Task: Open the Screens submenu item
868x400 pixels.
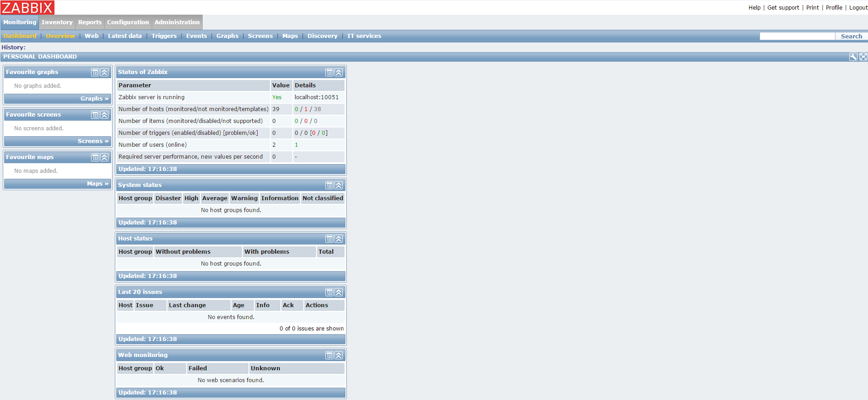Action: pyautogui.click(x=260, y=36)
